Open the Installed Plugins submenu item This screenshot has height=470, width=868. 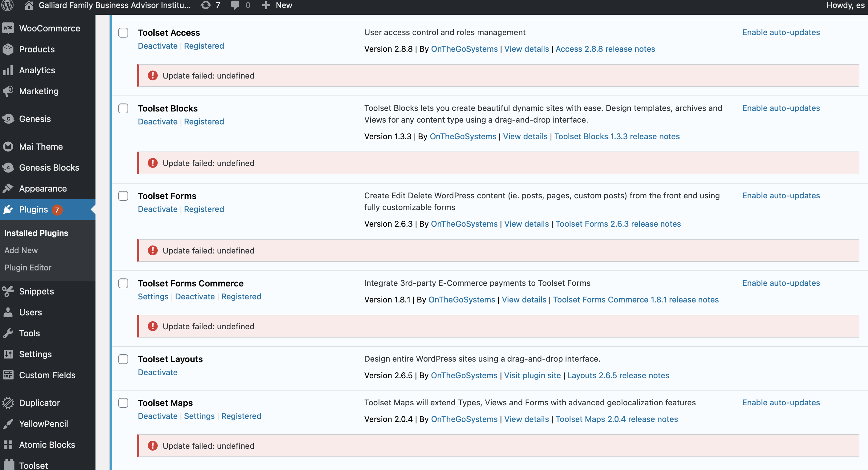coord(36,233)
